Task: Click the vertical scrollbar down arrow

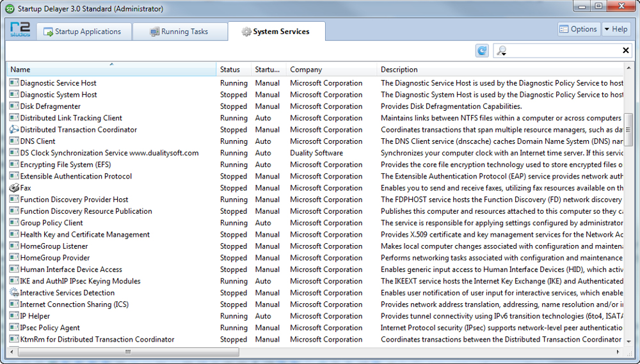Action: tap(628, 342)
